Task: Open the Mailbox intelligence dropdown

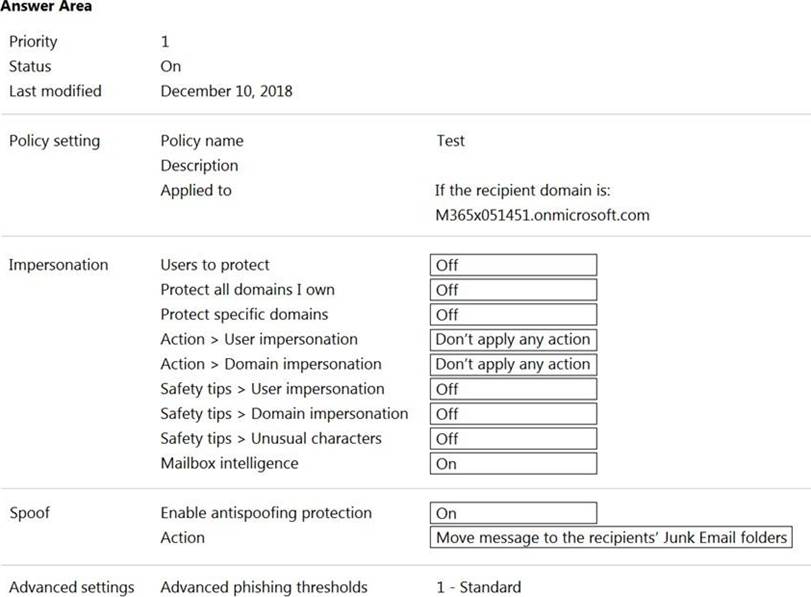Action: [x=513, y=463]
